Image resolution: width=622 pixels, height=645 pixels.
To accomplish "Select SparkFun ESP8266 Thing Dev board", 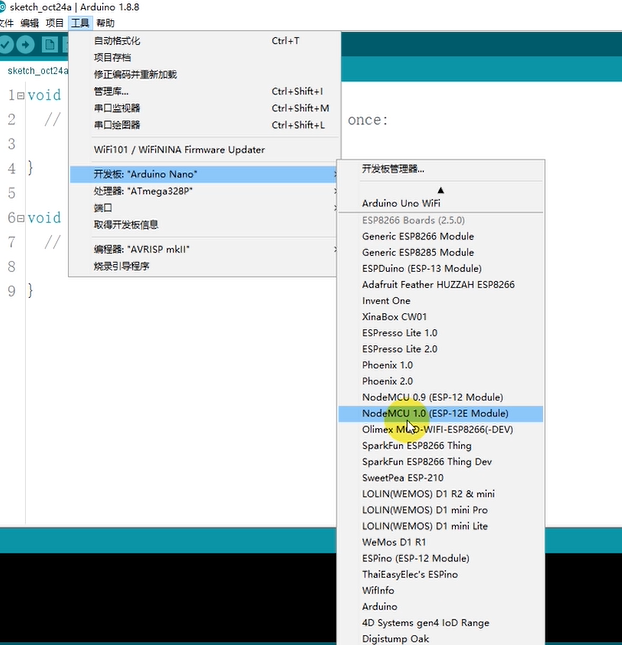I will coord(441,462).
